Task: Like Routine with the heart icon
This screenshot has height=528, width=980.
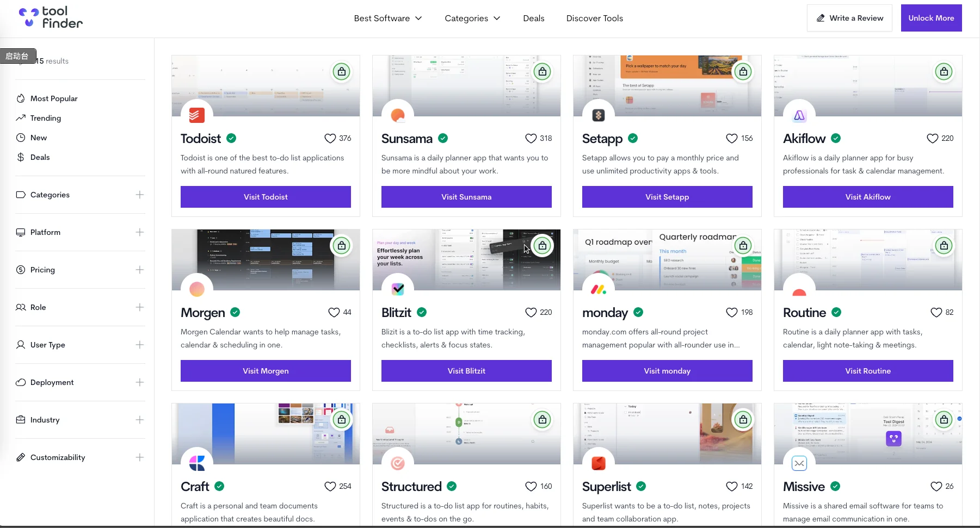Action: (936, 312)
